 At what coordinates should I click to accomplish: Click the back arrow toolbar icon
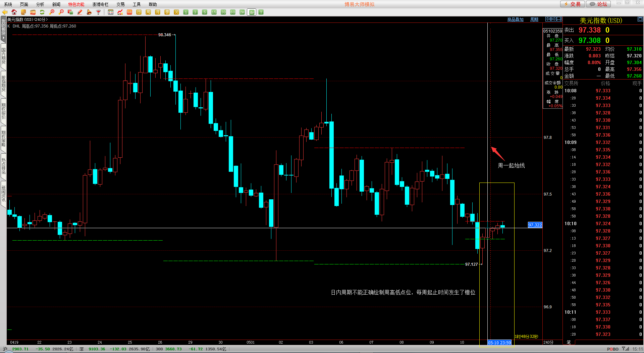click(5, 12)
